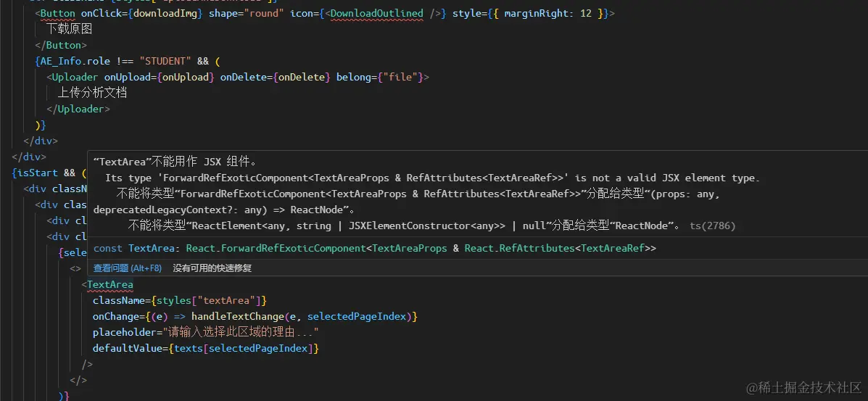Click the 'is not a valid JSX element type' line
The height and width of the screenshot is (401, 868).
point(432,178)
